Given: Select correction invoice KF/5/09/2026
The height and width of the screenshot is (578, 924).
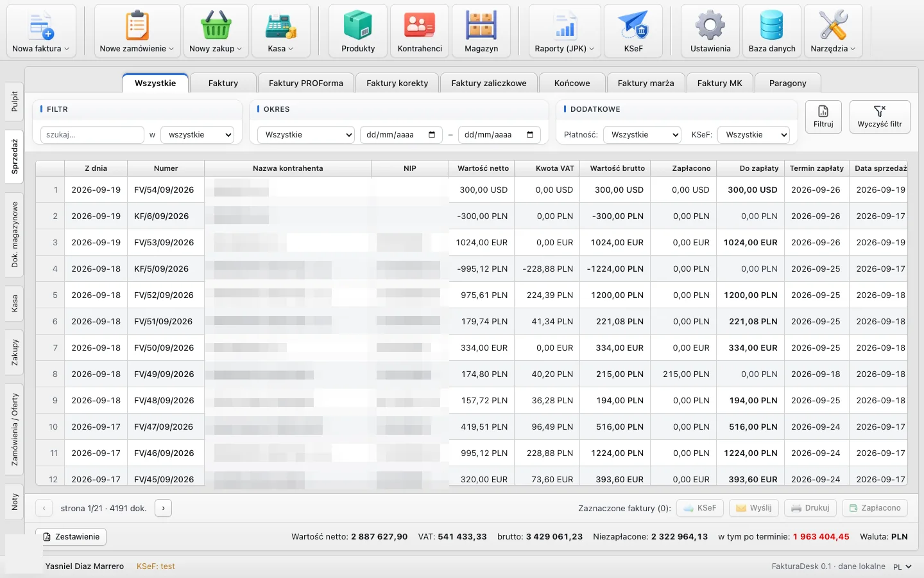Looking at the screenshot, I should pyautogui.click(x=471, y=269).
